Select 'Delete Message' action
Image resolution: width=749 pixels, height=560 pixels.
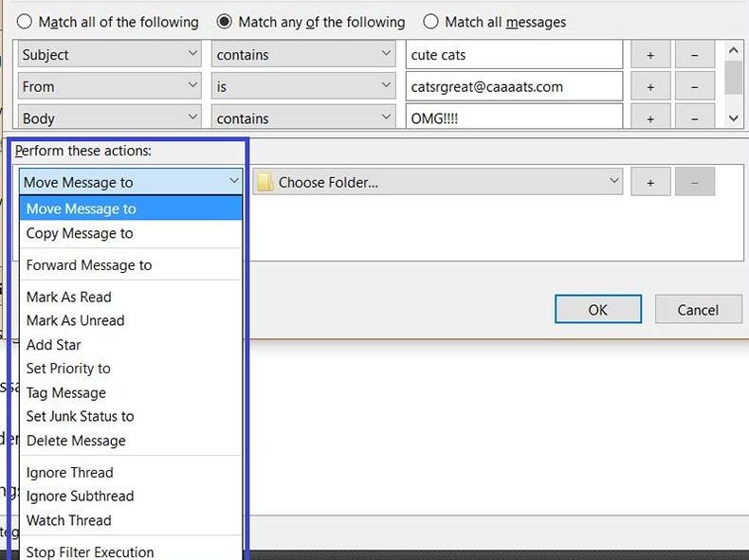(x=131, y=441)
